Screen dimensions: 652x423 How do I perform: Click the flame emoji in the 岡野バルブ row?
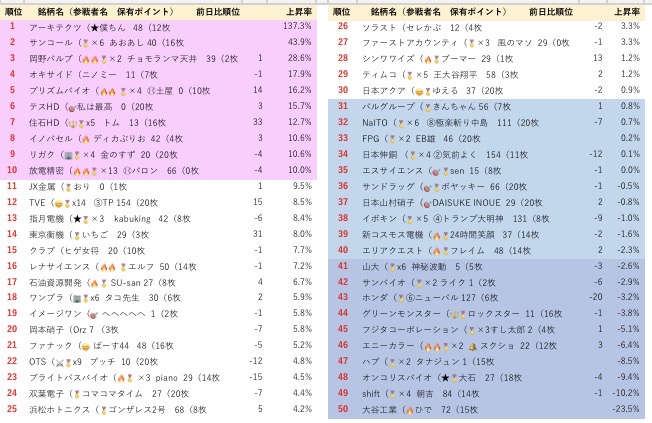[87, 57]
